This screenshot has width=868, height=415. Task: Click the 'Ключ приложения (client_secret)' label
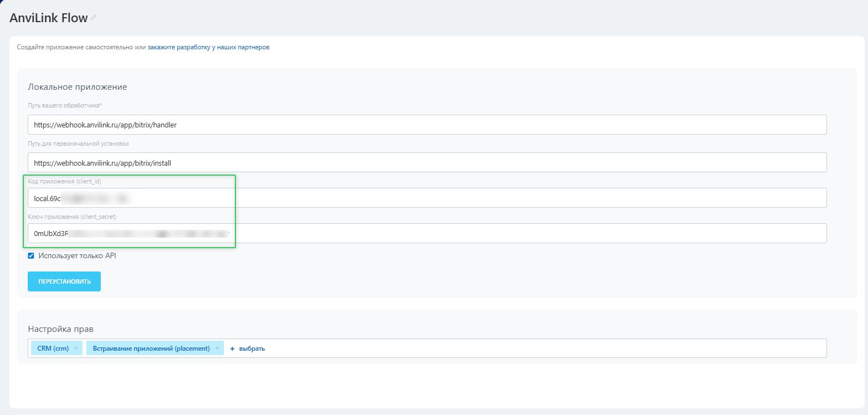pos(73,217)
